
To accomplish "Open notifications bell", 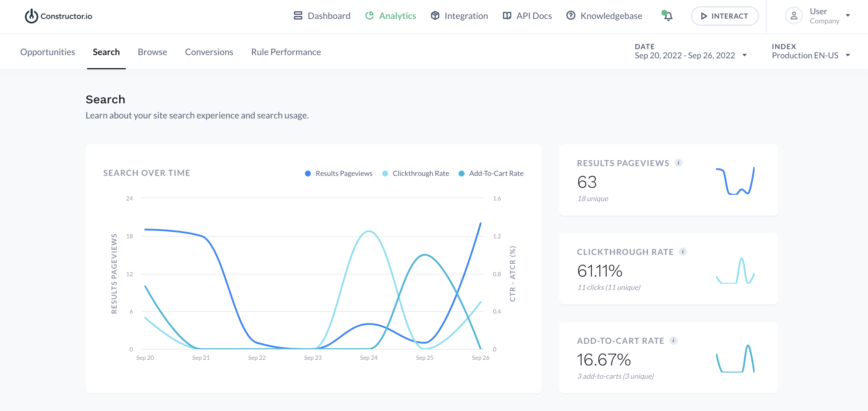I will (x=668, y=16).
